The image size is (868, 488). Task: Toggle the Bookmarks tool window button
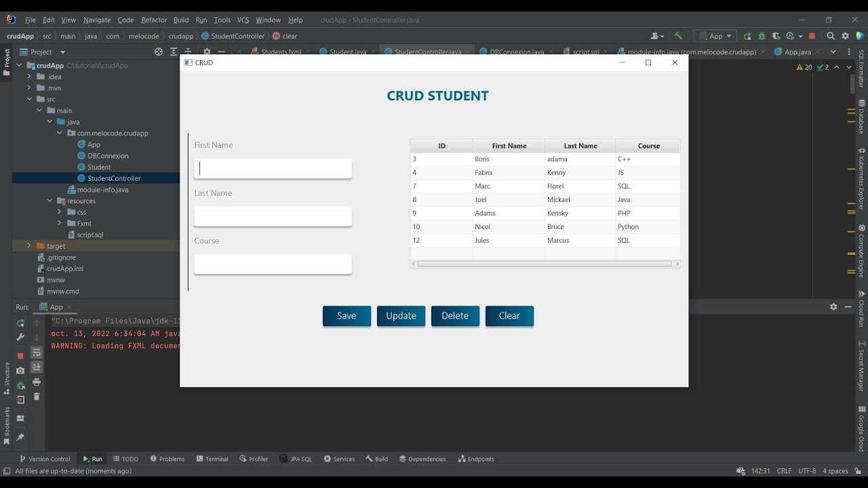(x=6, y=426)
